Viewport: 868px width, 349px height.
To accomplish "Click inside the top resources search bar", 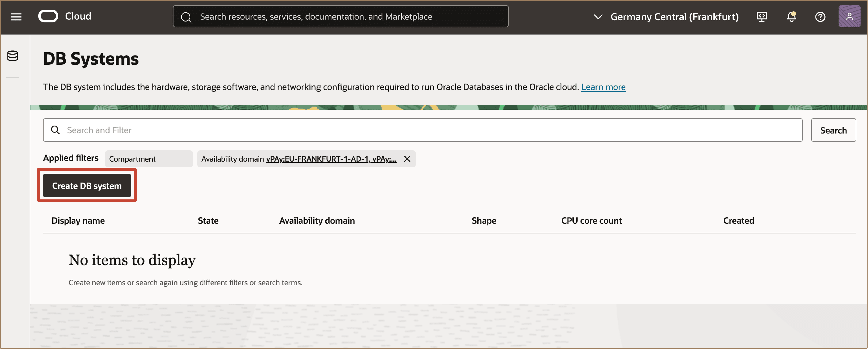I will click(340, 16).
